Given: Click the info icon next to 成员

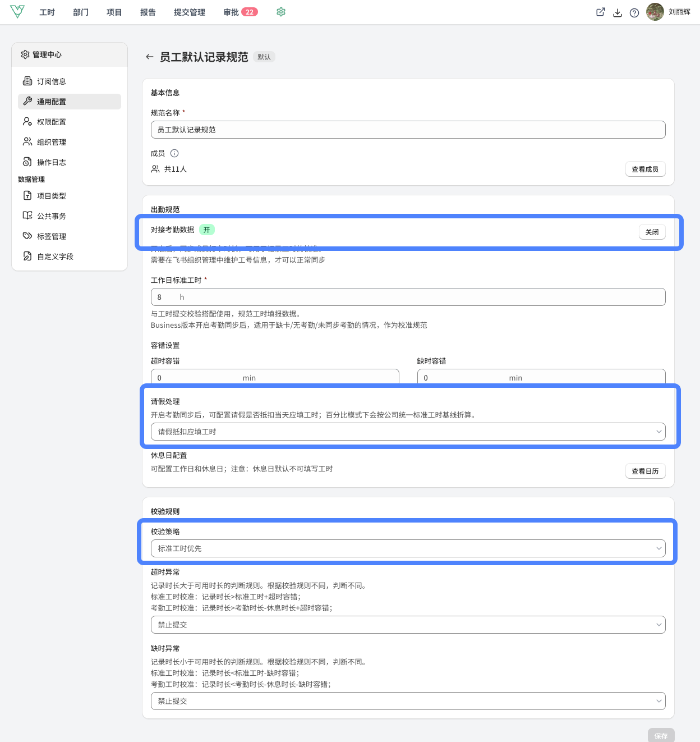Looking at the screenshot, I should click(x=174, y=153).
